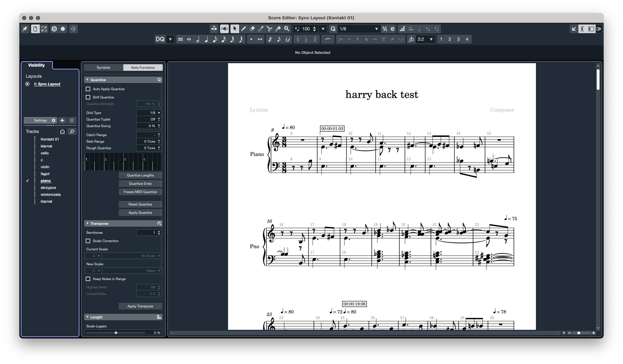Click the Apply Transpose button

[x=140, y=306]
